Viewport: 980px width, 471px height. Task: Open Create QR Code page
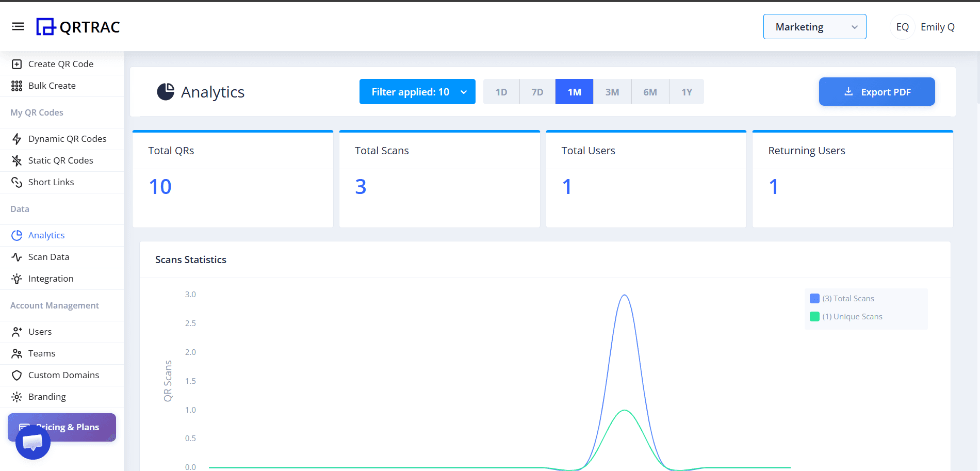pos(61,64)
